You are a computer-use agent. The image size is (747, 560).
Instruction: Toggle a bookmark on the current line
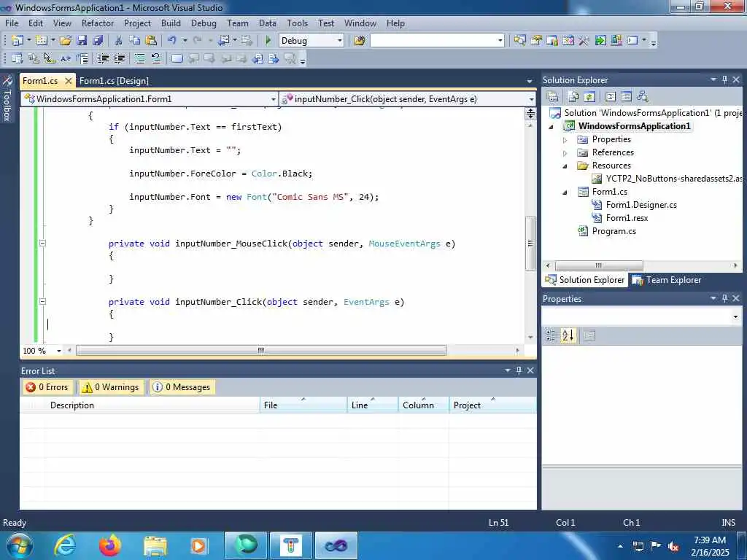coord(177,58)
